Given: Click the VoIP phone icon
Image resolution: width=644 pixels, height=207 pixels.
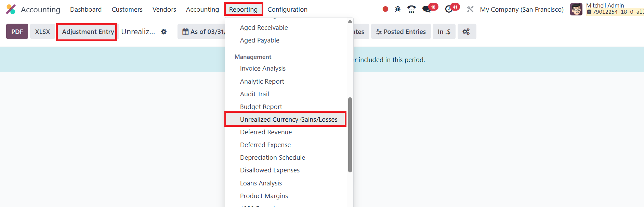Looking at the screenshot, I should tap(411, 9).
